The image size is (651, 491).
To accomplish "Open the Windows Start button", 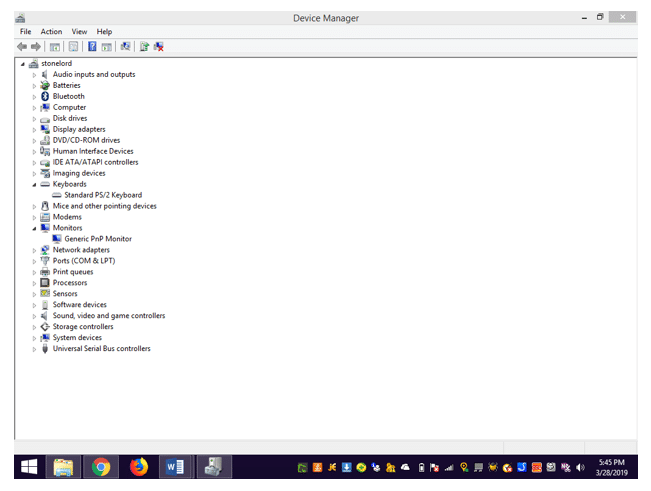I will 29,467.
